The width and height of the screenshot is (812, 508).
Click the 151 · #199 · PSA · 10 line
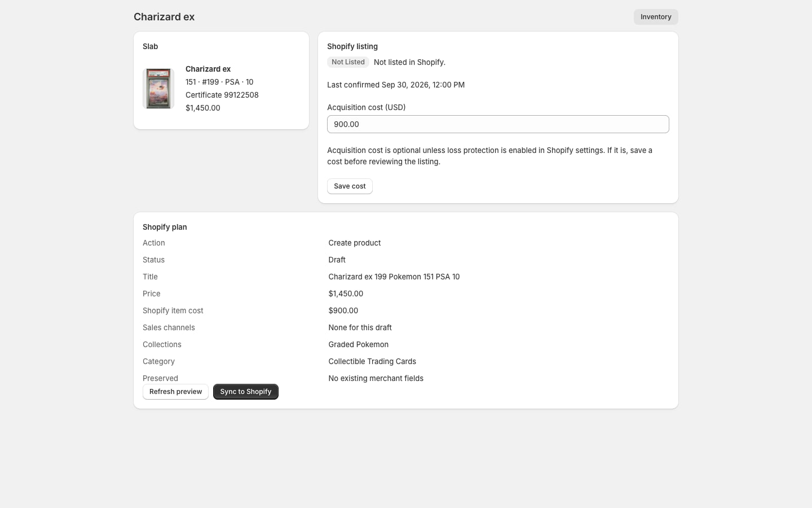219,82
